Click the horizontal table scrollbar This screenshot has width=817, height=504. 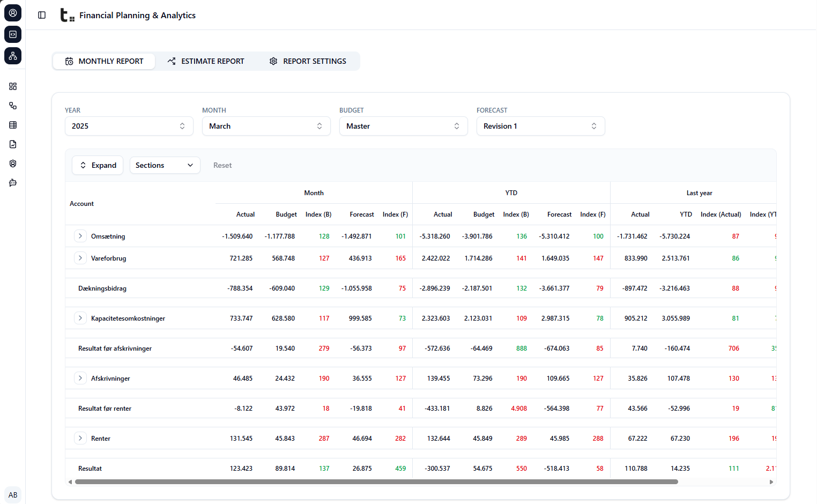pos(376,481)
